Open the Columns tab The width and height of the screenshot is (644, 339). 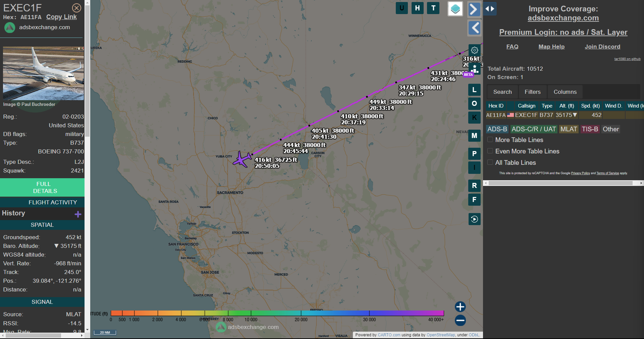click(x=565, y=92)
